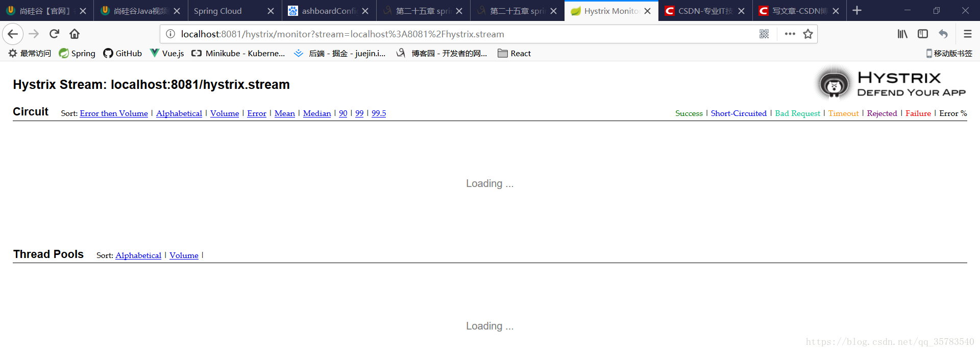Sort circuits by Volume
The image size is (980, 352).
tap(225, 113)
